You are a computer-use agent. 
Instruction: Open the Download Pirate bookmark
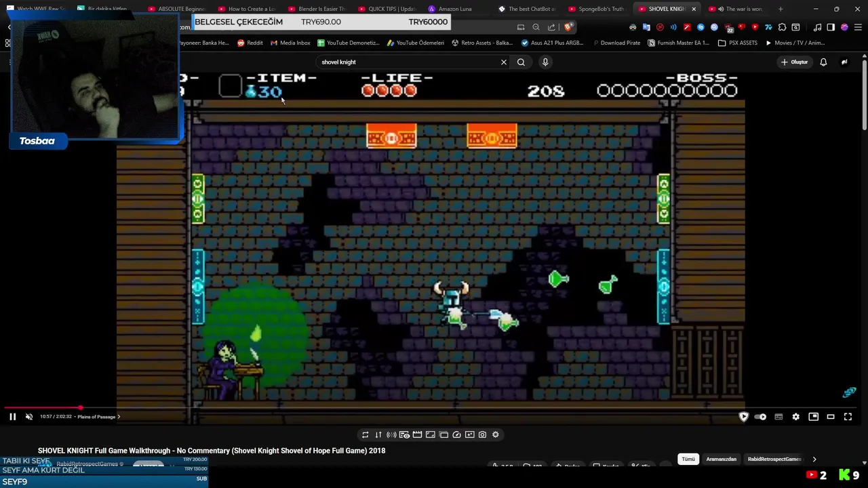(x=616, y=43)
